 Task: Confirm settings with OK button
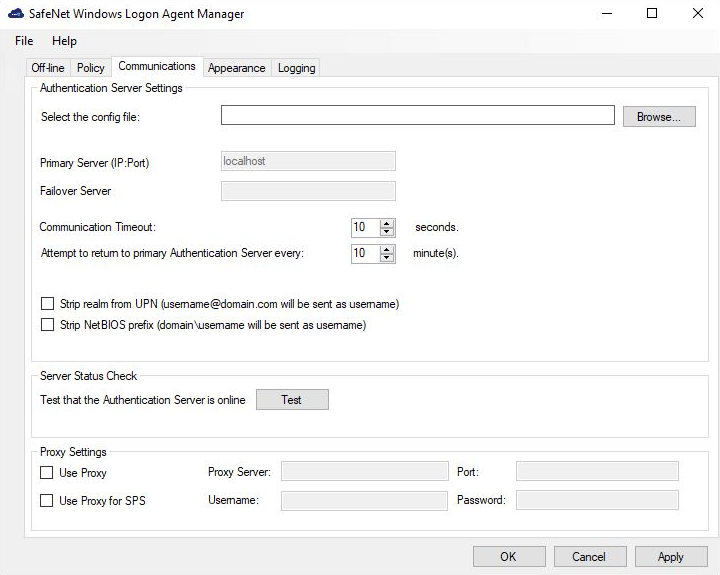[508, 557]
